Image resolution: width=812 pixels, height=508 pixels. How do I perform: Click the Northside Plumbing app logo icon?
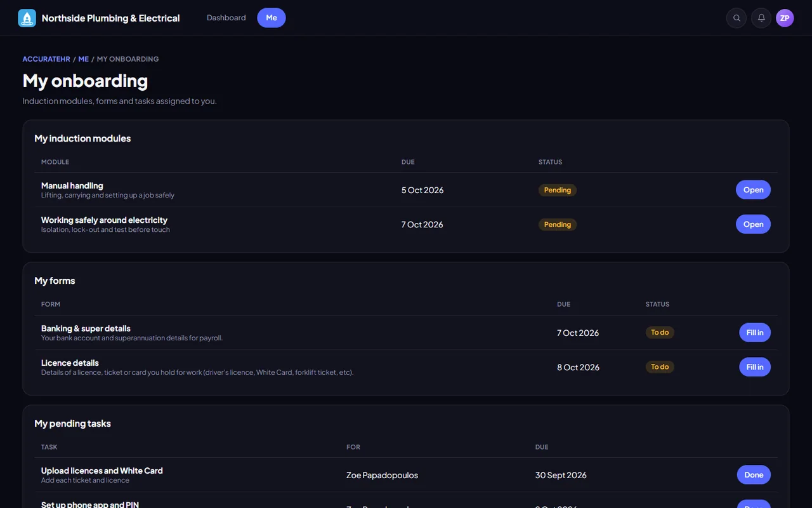27,18
